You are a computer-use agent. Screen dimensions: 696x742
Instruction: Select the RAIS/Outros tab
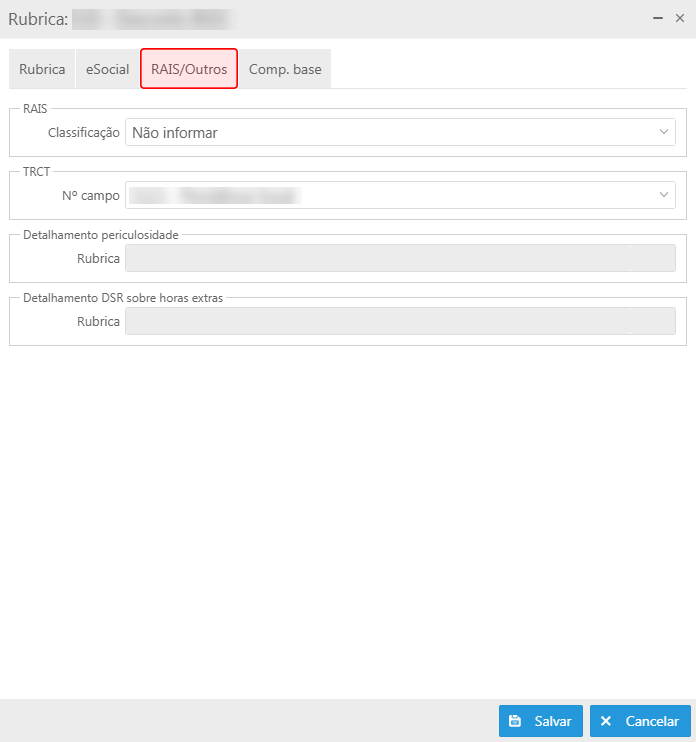point(189,69)
